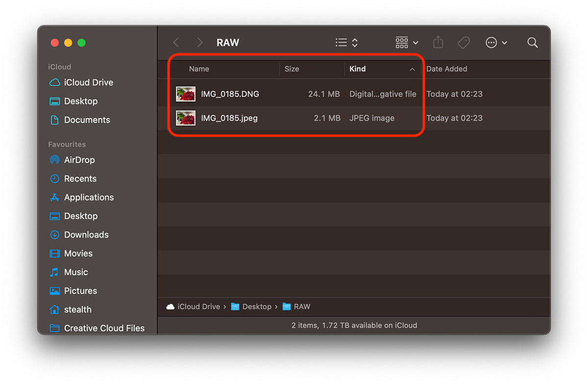Click the Share toolbar icon
Viewport: 588px width, 384px height.
[x=438, y=43]
